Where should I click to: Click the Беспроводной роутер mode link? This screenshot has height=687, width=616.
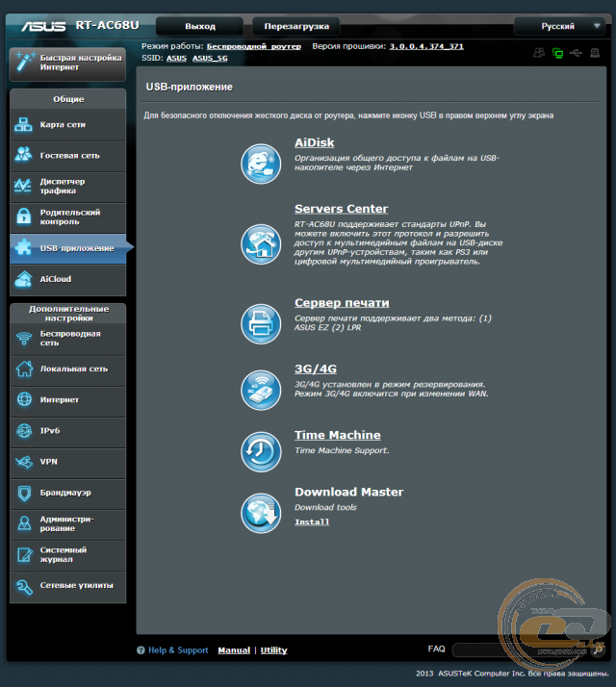[x=254, y=46]
